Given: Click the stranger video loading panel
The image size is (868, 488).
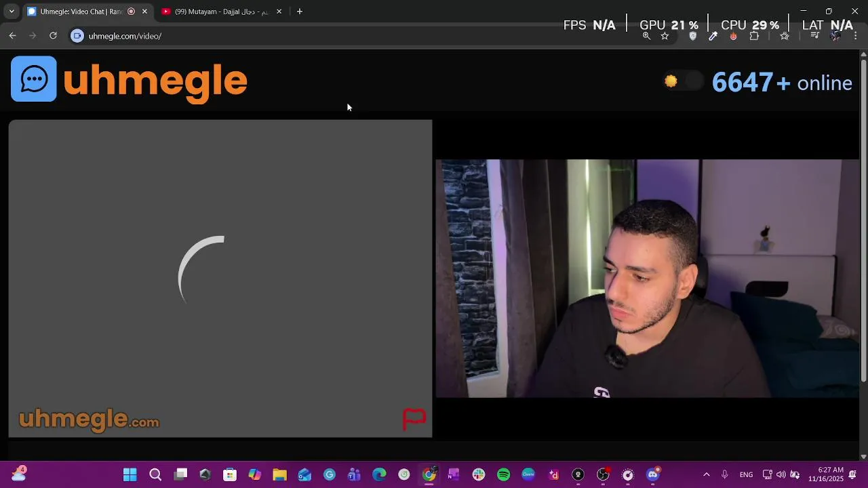Looking at the screenshot, I should click(220, 279).
